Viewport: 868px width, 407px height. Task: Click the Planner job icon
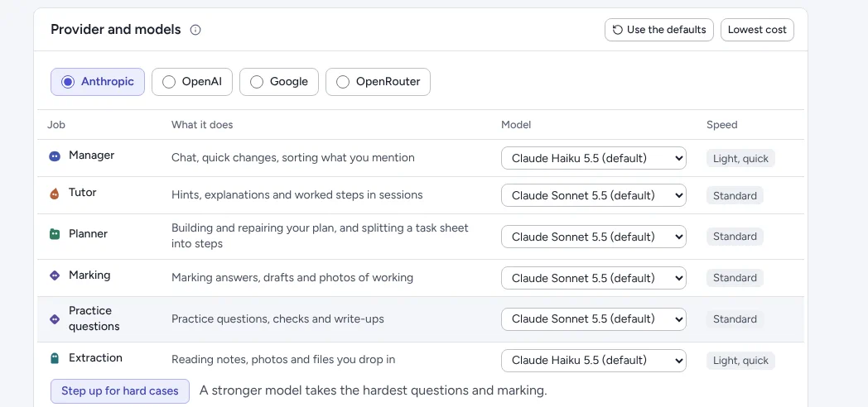(55, 234)
